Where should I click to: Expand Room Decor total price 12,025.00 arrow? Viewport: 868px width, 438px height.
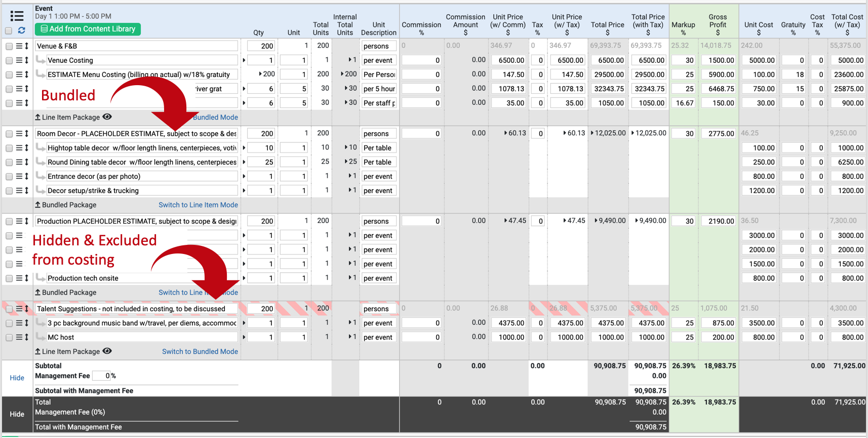coord(592,133)
